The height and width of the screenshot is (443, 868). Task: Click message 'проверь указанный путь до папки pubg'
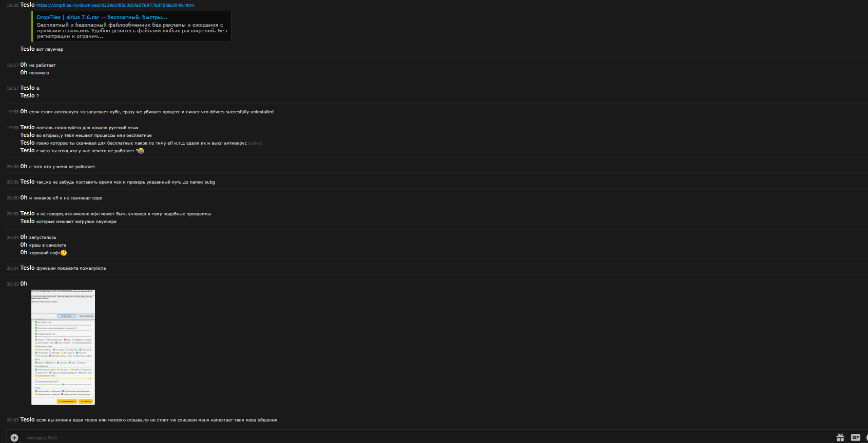click(x=126, y=182)
